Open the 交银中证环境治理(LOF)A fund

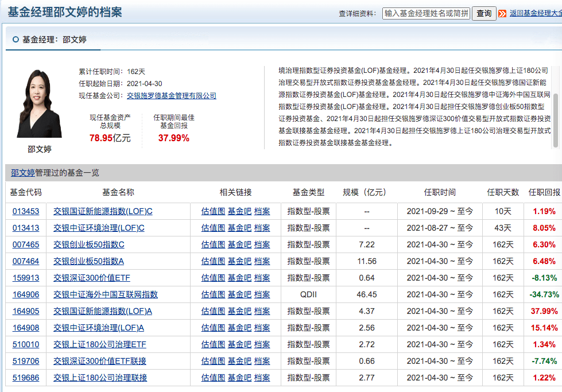(99, 328)
